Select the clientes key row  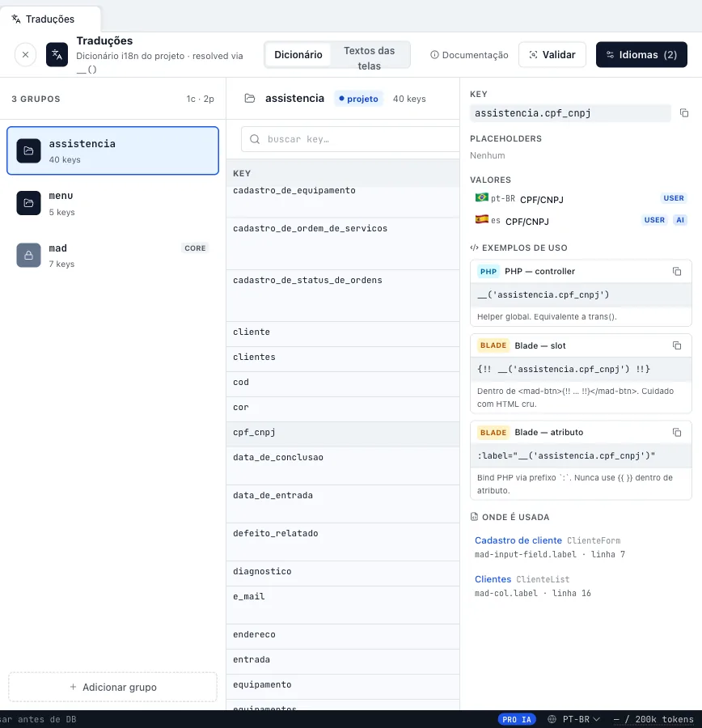343,359
